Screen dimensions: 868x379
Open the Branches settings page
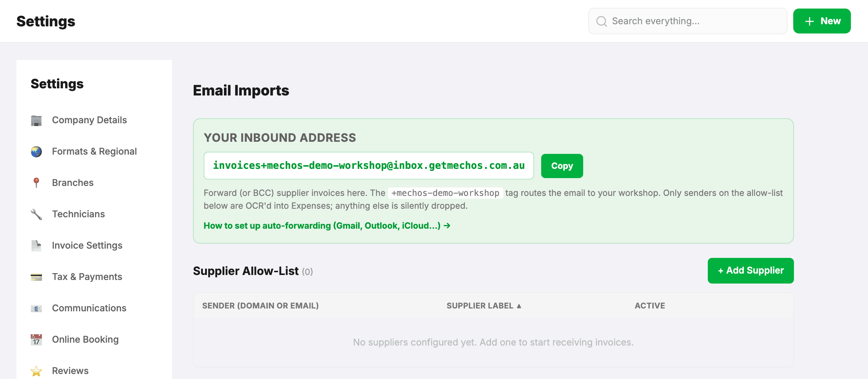tap(73, 183)
